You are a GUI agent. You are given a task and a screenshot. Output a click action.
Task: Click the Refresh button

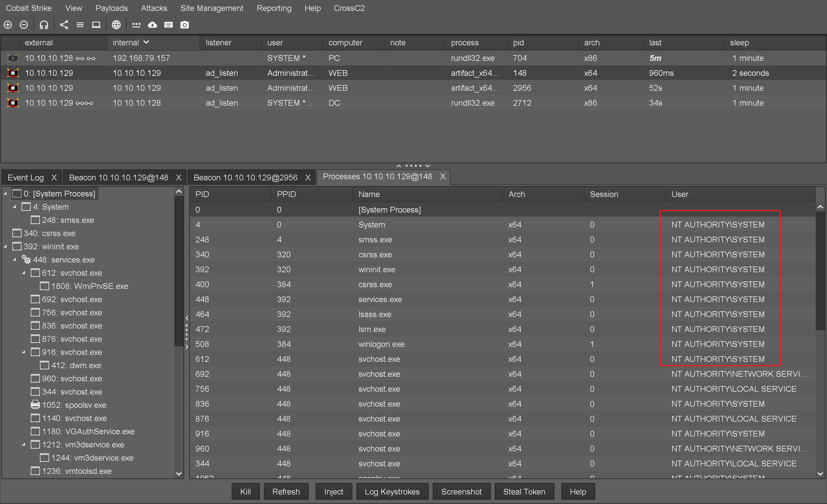point(286,492)
